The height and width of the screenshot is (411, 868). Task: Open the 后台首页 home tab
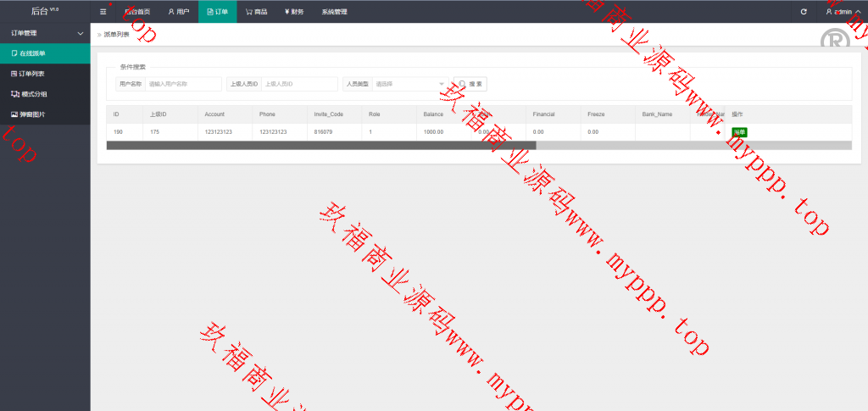coord(136,12)
